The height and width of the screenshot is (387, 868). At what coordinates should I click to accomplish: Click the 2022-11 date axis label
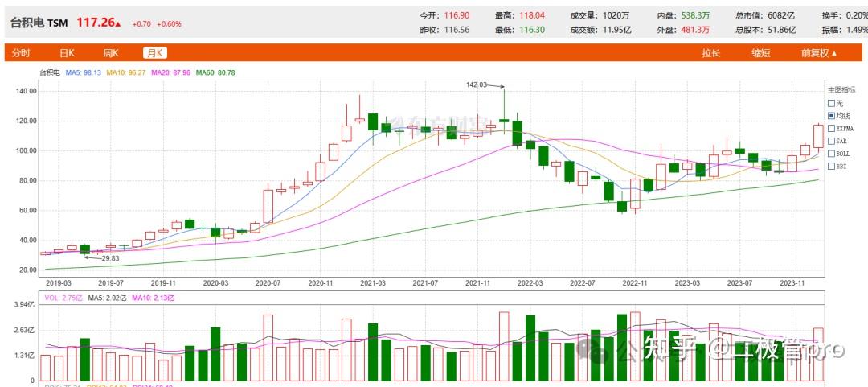tap(635, 282)
